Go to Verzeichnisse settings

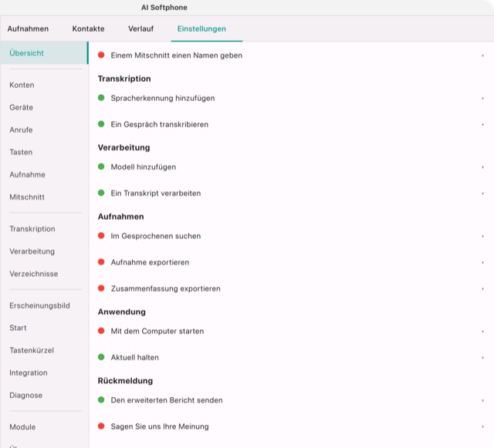[34, 274]
